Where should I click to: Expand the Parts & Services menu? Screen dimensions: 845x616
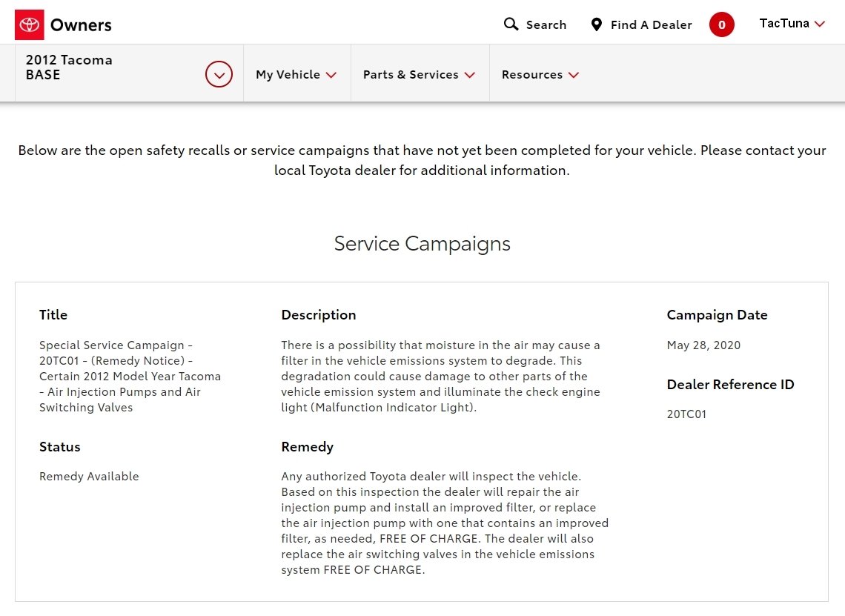420,74
